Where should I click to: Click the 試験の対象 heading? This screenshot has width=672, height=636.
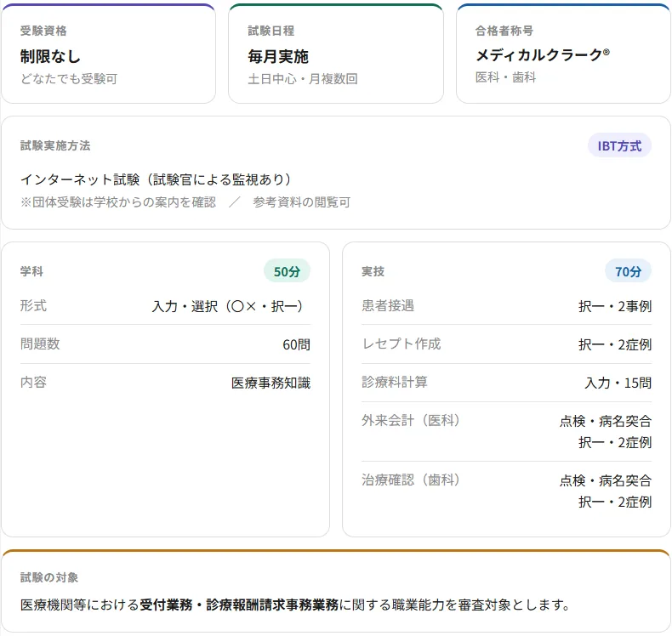click(x=48, y=577)
